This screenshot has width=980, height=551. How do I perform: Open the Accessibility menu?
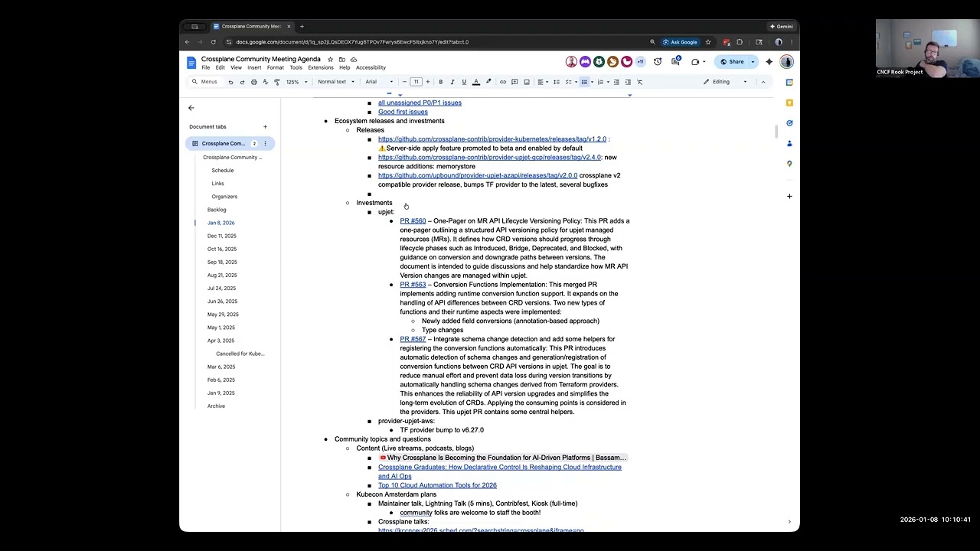coord(371,67)
